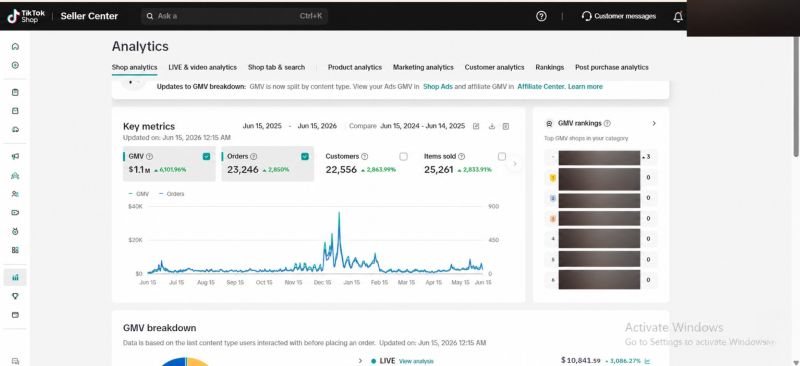Open the Jun 15, 2025 start date picker
Screen dimensions: 800x366
[262, 126]
